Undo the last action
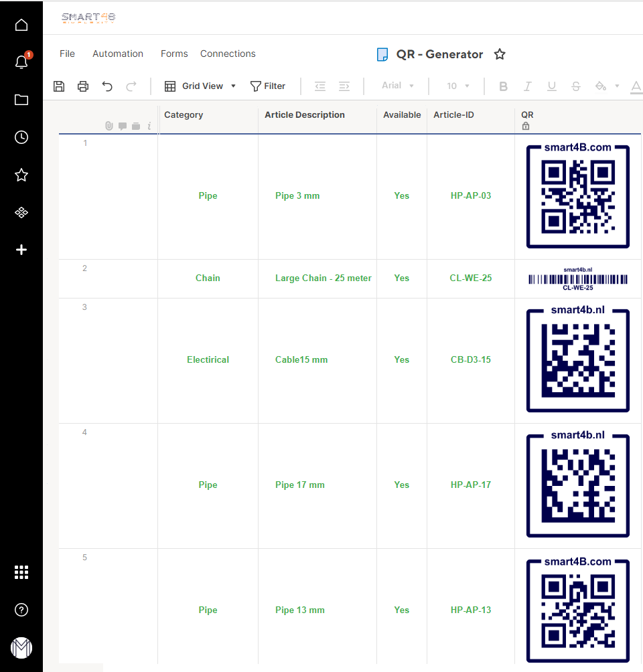This screenshot has height=672, width=643. 107,86
